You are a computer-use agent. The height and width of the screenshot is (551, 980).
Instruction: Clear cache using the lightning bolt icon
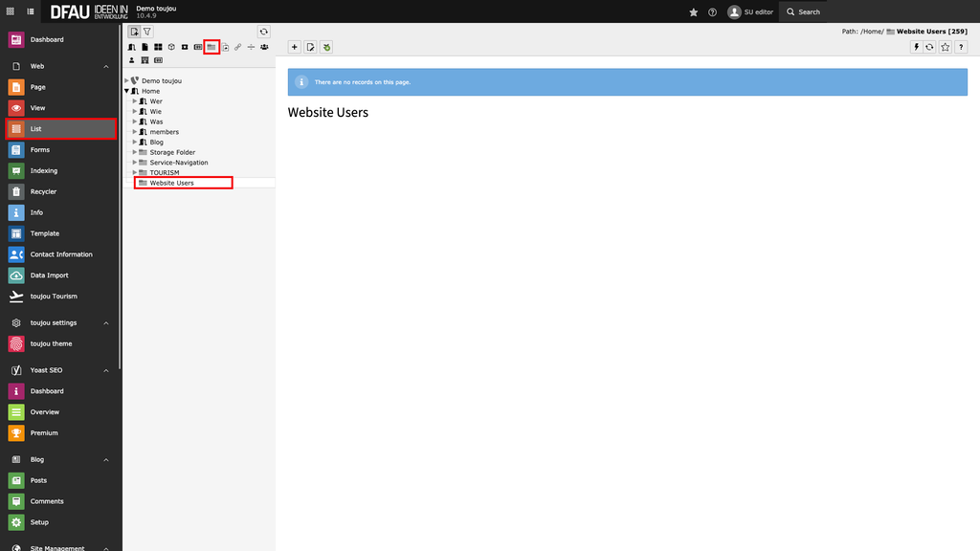[916, 47]
